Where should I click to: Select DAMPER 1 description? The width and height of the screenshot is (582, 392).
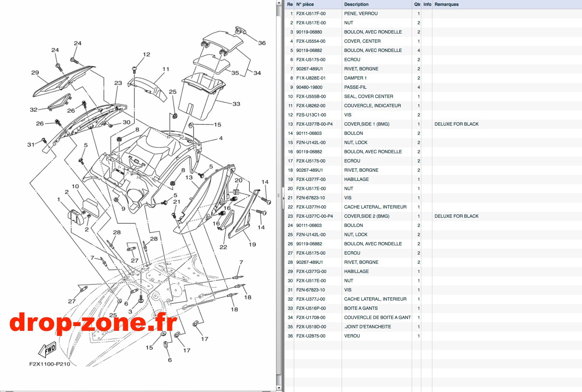click(x=355, y=78)
